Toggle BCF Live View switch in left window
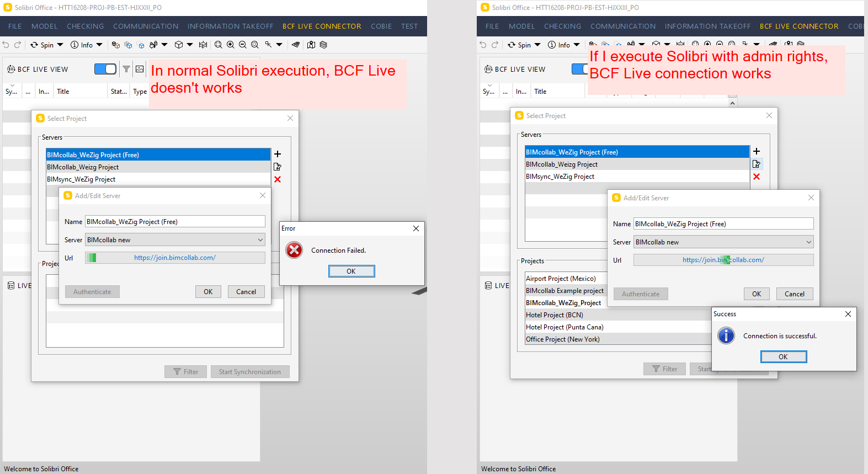 (105, 69)
